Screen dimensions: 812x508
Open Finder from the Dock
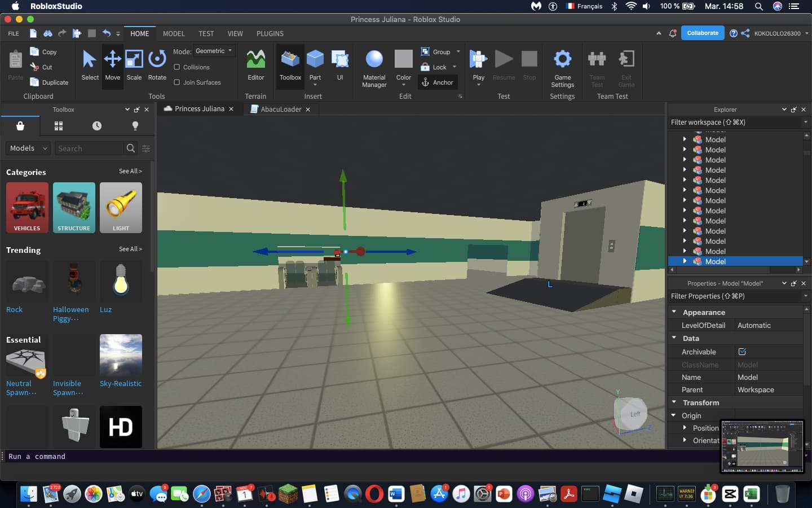pos(28,494)
